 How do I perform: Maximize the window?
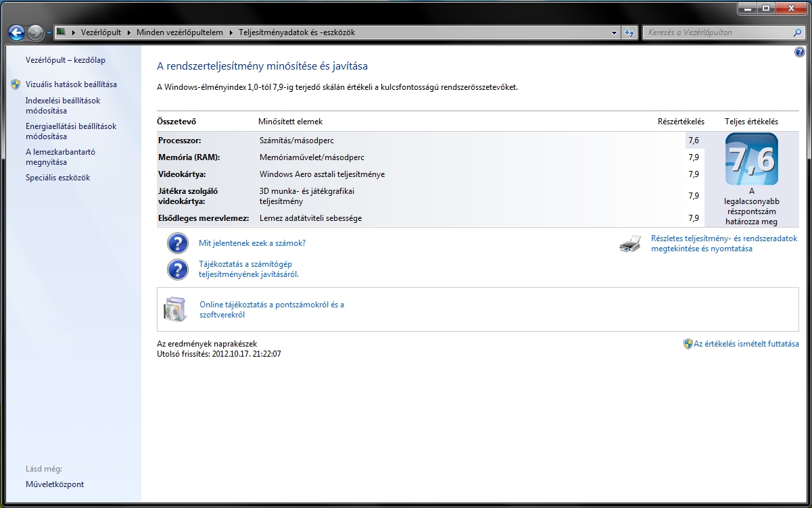[x=766, y=8]
